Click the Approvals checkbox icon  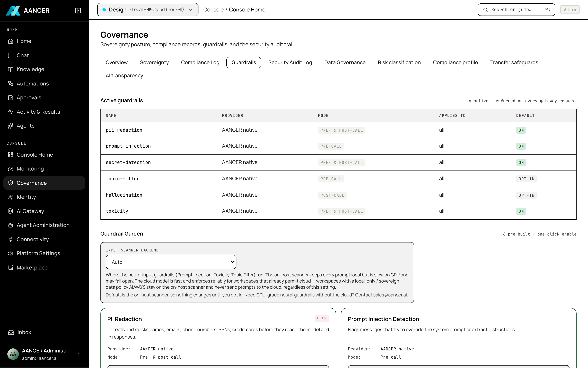10,98
